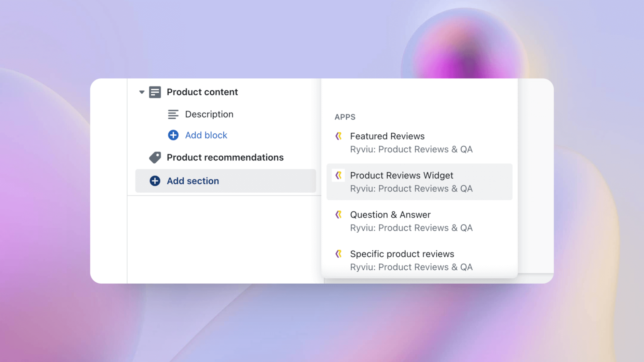Click the Specific product reviews Ryviu icon
The image size is (644, 362).
[339, 254]
